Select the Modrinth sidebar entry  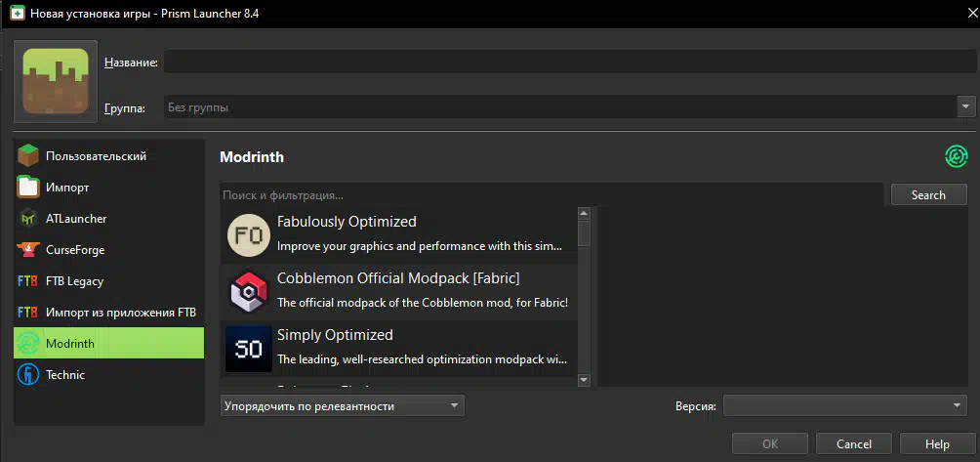tap(108, 343)
